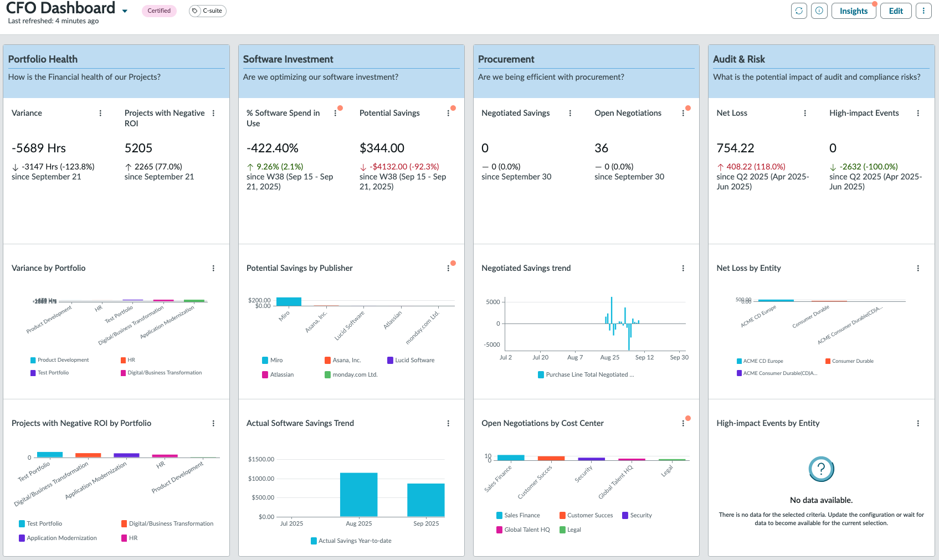The height and width of the screenshot is (560, 939).
Task: Click the 36 Open Negotiations value
Action: [601, 148]
